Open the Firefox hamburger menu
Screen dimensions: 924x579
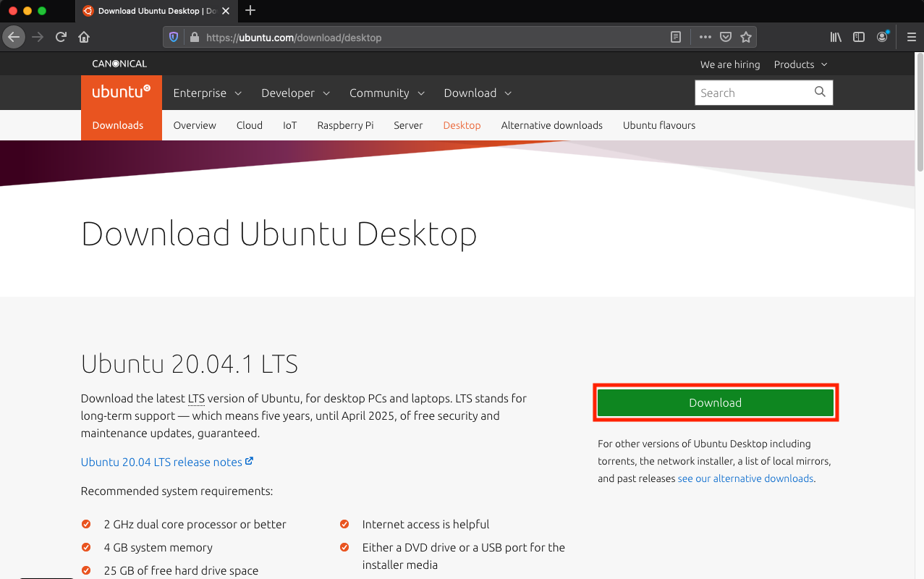911,37
